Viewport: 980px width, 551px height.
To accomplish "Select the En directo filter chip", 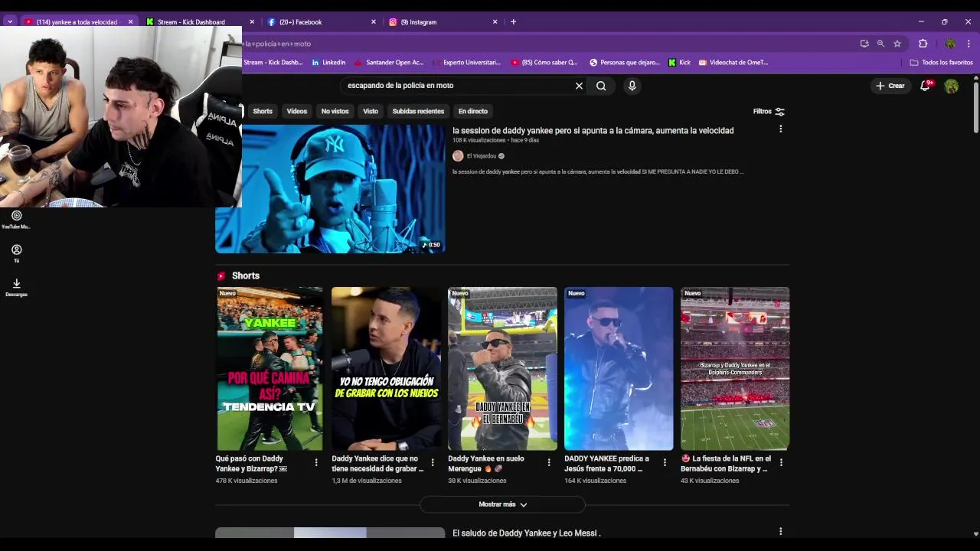I will click(472, 111).
